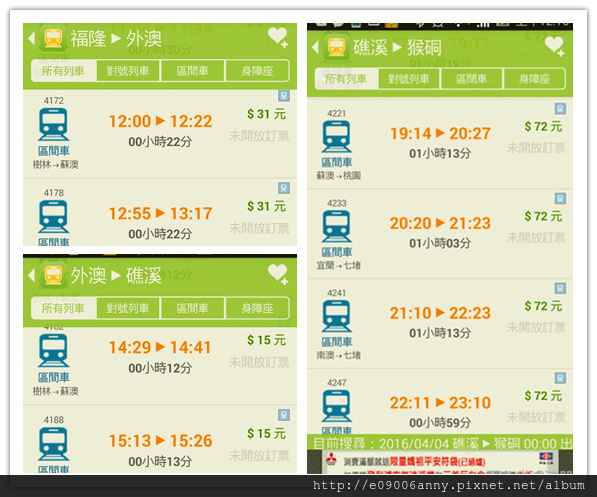Tap back arrow beside 礁溪▶猴硐 header
597x497 pixels.
(315, 47)
